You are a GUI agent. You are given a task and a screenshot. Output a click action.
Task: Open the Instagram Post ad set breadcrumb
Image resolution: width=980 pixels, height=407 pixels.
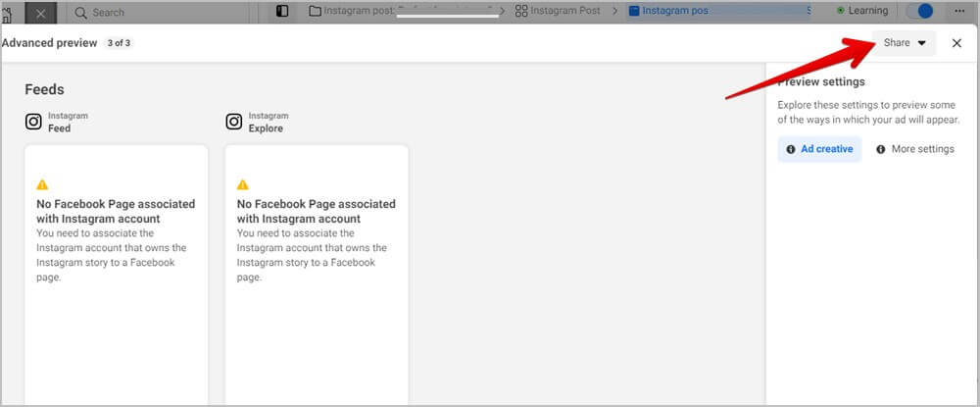pos(558,11)
